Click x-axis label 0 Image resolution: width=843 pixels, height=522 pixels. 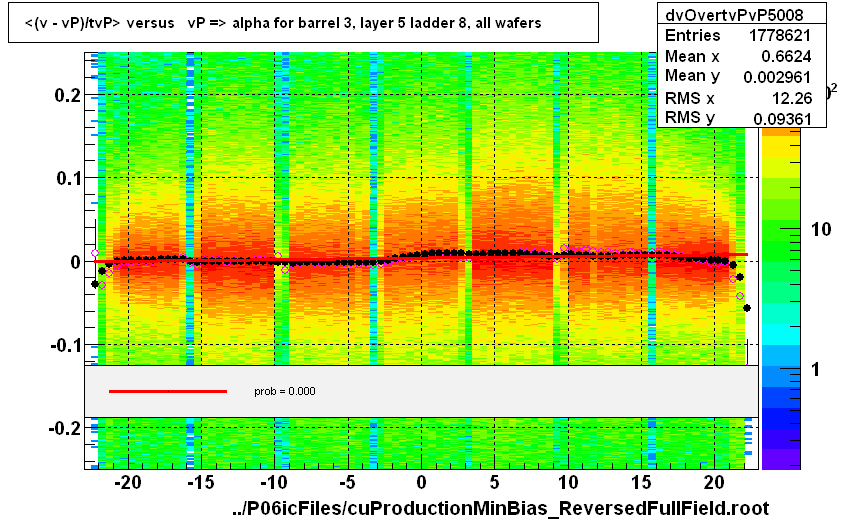click(x=422, y=482)
